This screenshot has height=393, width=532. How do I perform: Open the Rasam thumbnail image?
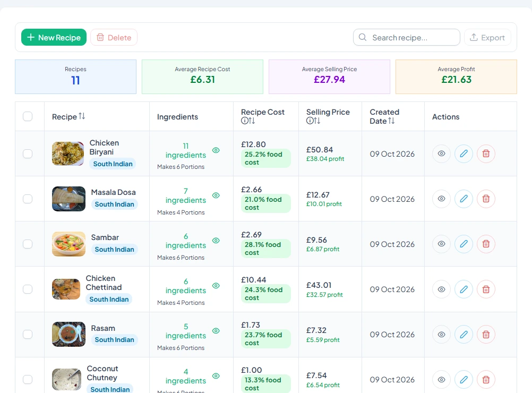point(68,334)
